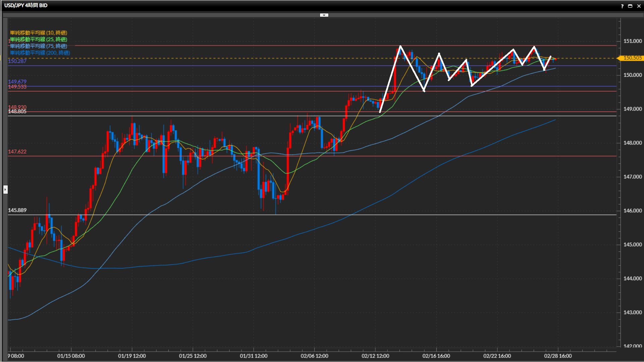This screenshot has width=644, height=362.
Task: Expand the top toolbar dropdown arrow
Action: pyautogui.click(x=324, y=15)
